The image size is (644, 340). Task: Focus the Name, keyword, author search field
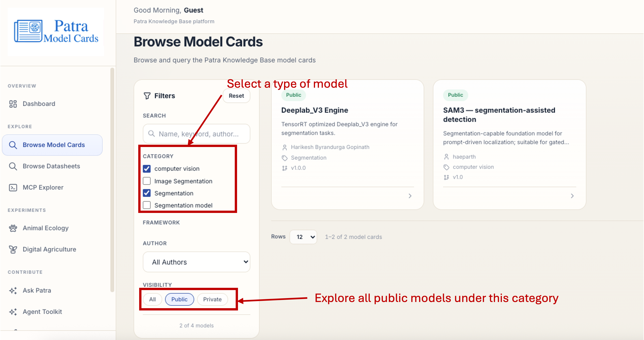196,134
